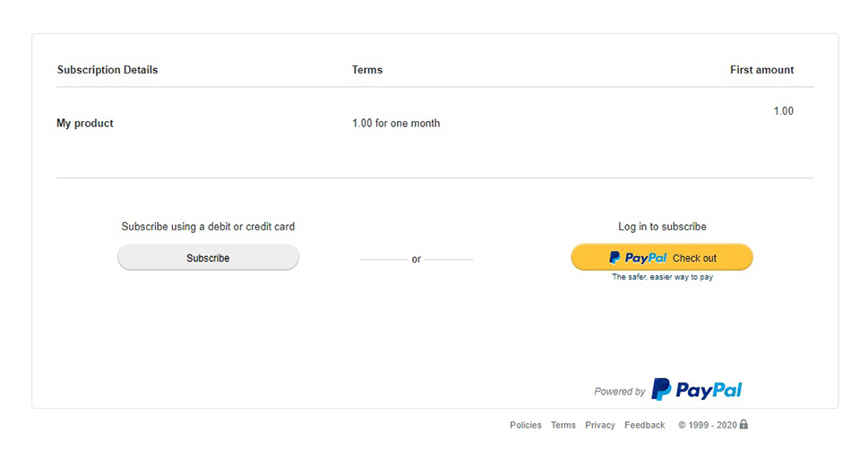This screenshot has width=868, height=458.
Task: Open the Feedback footer link
Action: (x=644, y=425)
